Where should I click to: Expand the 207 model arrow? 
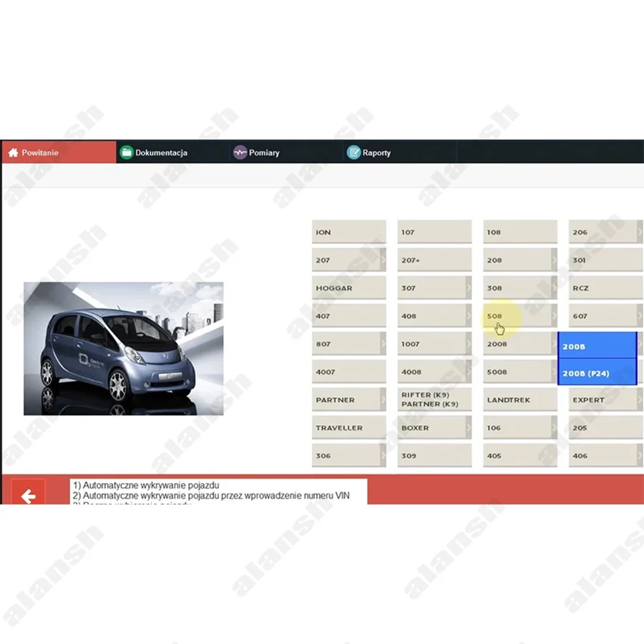[383, 260]
